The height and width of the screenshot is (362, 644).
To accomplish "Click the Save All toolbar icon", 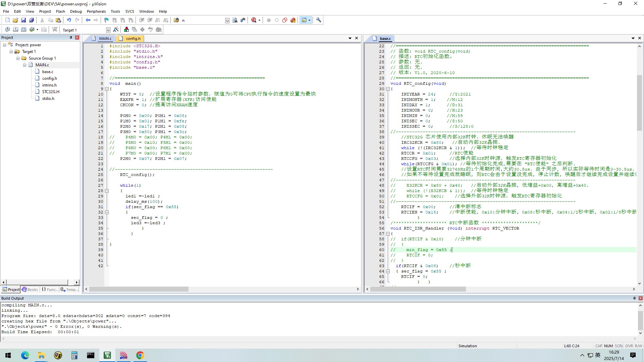I will (x=32, y=20).
